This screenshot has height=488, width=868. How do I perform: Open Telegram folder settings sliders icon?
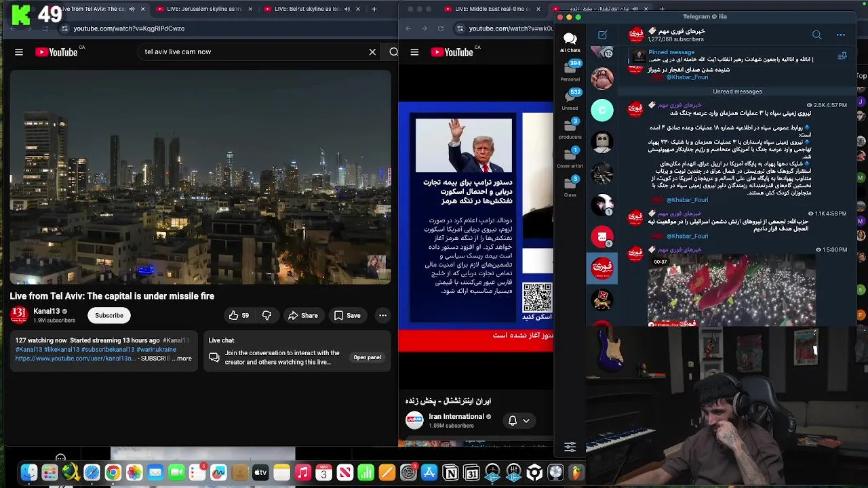570,447
